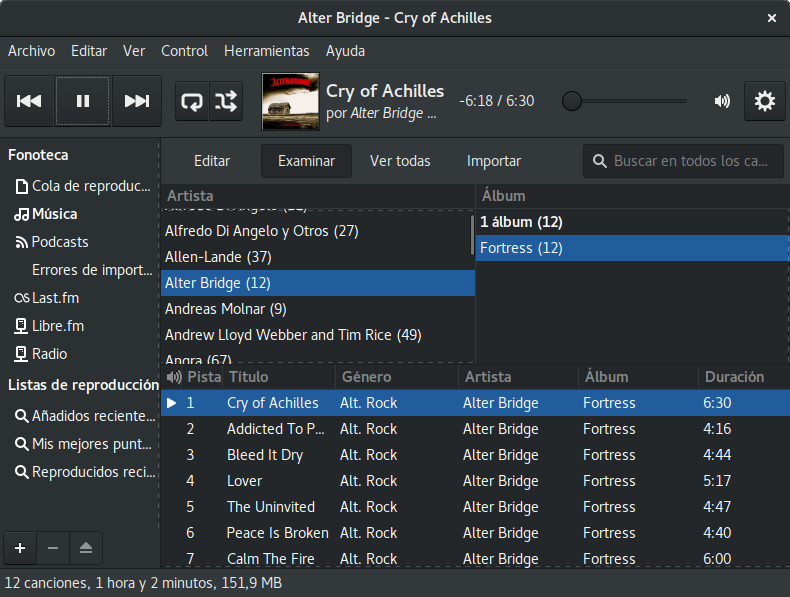This screenshot has height=597, width=790.
Task: Click the Importar button
Action: point(494,161)
